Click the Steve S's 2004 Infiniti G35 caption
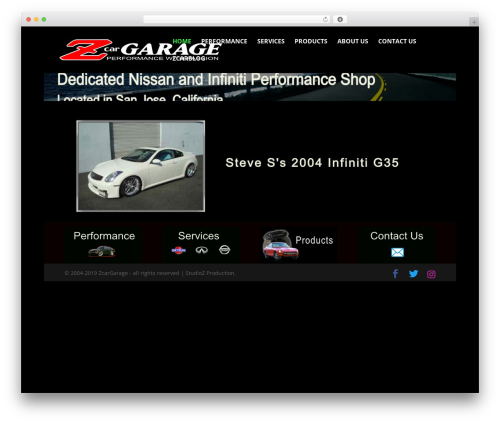500x423 pixels. tap(312, 163)
